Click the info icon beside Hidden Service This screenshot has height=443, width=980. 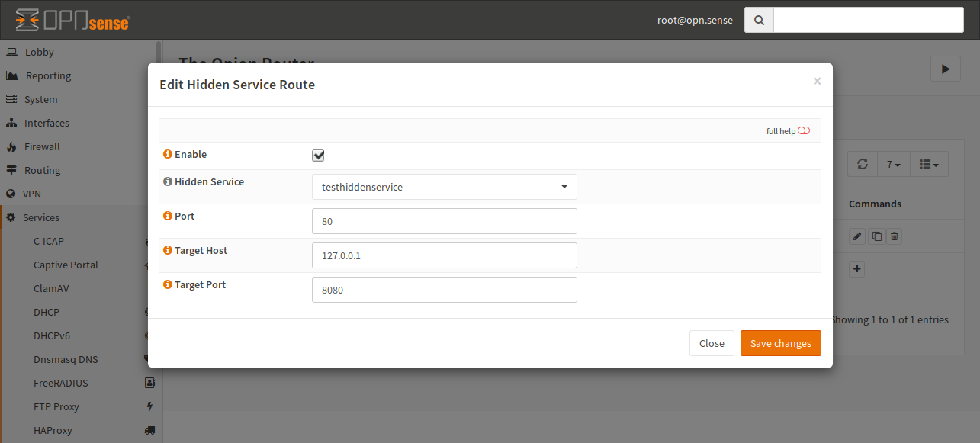[x=167, y=182]
